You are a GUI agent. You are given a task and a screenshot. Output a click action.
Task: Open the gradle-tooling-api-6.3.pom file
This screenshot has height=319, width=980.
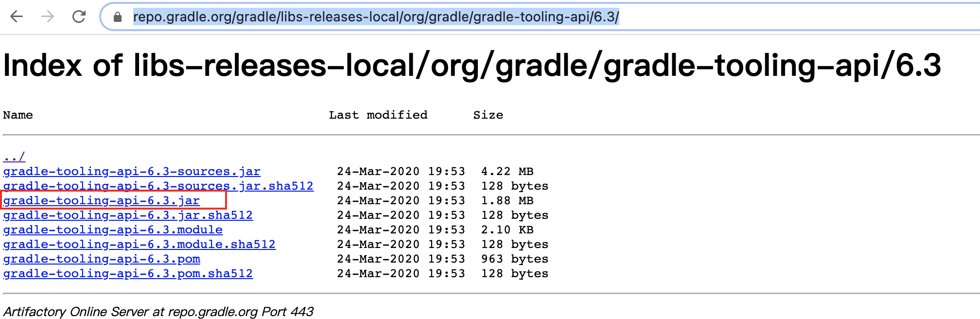[x=102, y=259]
